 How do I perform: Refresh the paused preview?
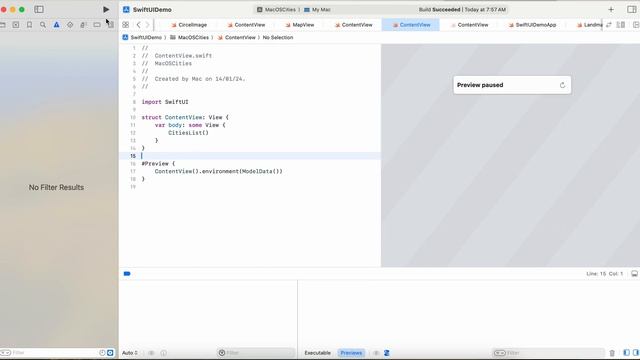562,85
